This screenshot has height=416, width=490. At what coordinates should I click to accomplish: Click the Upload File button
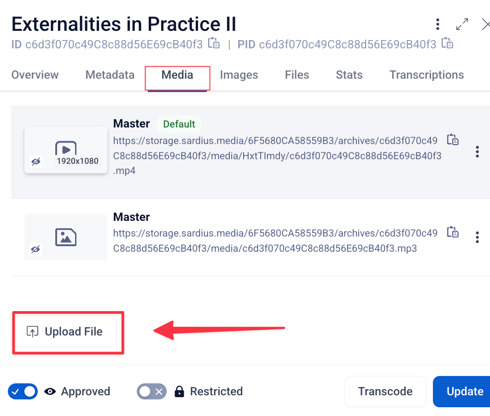[x=66, y=332]
